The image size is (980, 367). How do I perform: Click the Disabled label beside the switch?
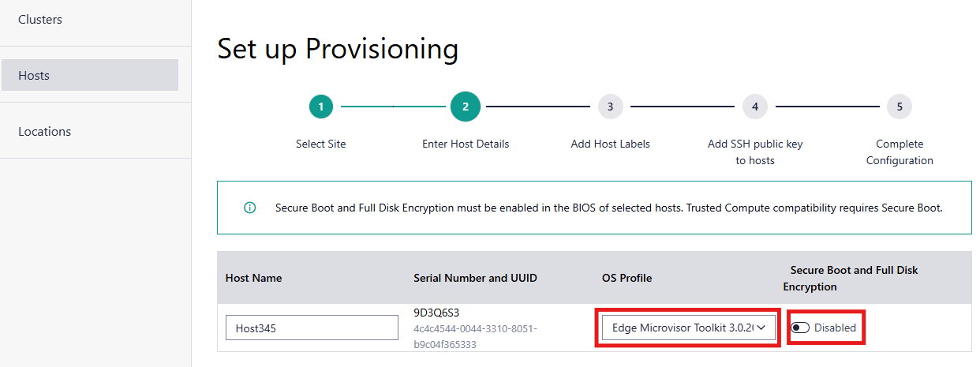pos(835,328)
